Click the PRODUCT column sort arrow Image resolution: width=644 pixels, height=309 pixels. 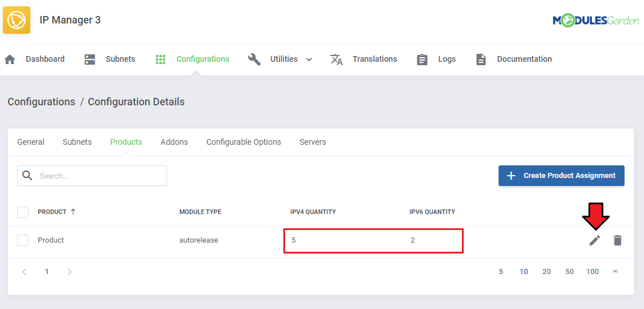tap(73, 212)
